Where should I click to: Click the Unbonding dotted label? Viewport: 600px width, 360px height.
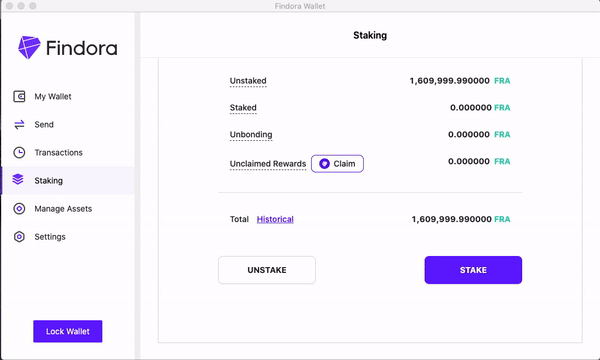point(251,135)
